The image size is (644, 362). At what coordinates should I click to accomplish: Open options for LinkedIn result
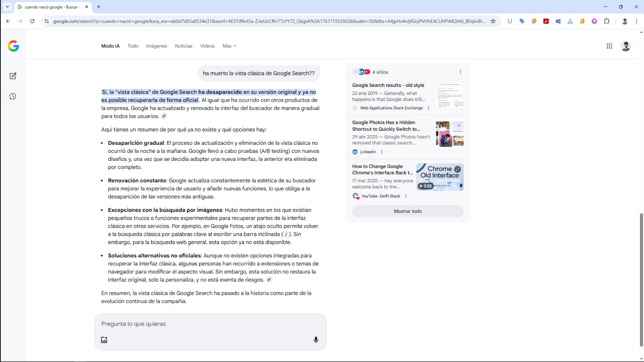pos(382,152)
